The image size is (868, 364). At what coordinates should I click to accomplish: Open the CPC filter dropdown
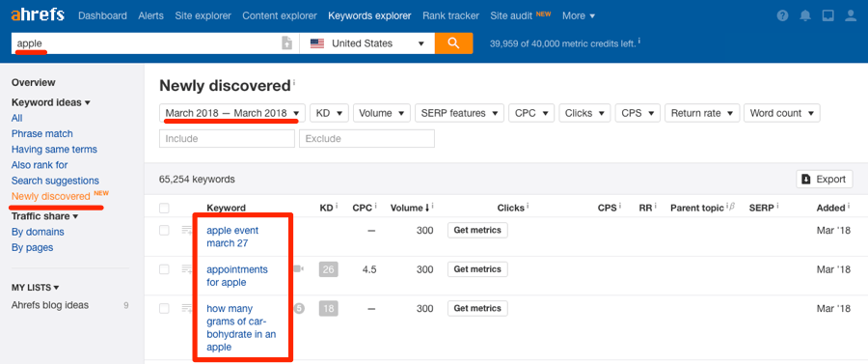pyautogui.click(x=530, y=113)
